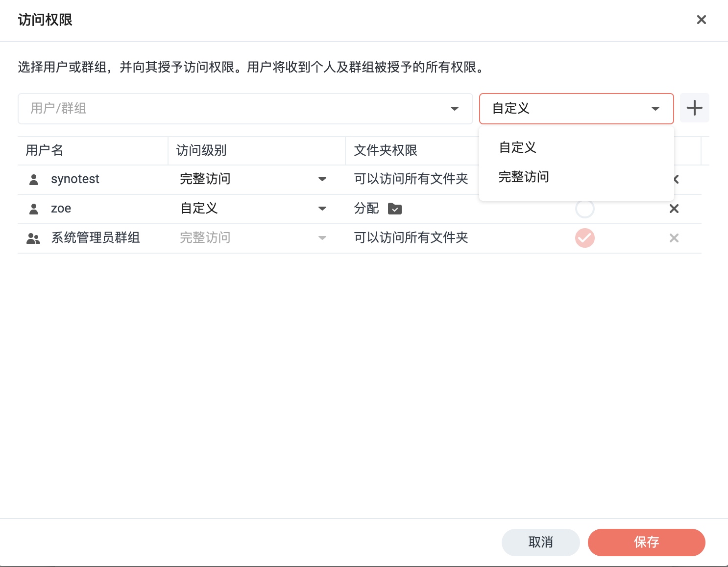Image resolution: width=728 pixels, height=567 pixels.
Task: Click the synotest user icon
Action: 34,180
